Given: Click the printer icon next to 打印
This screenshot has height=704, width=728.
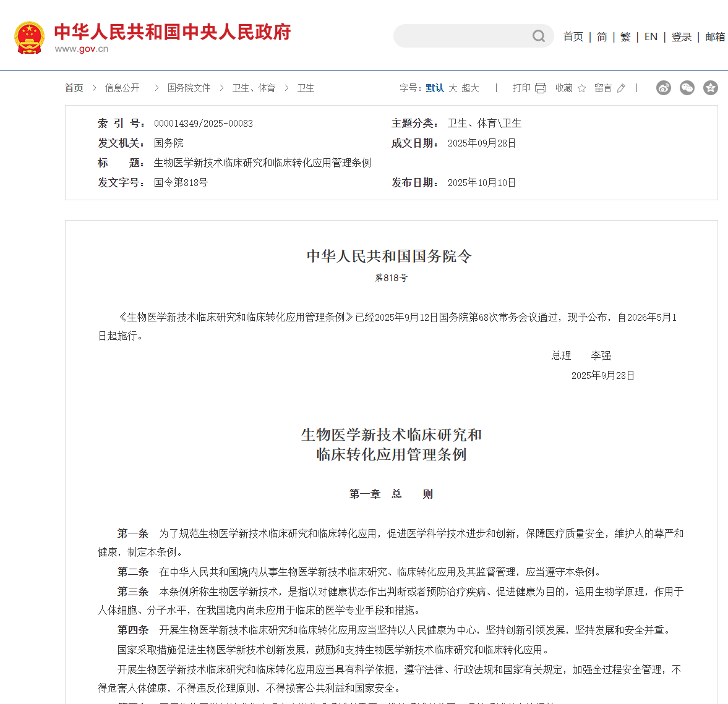Looking at the screenshot, I should [x=541, y=88].
